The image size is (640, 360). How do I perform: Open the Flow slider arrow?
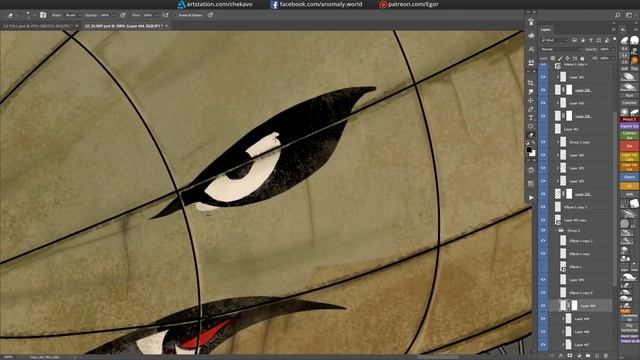click(156, 15)
